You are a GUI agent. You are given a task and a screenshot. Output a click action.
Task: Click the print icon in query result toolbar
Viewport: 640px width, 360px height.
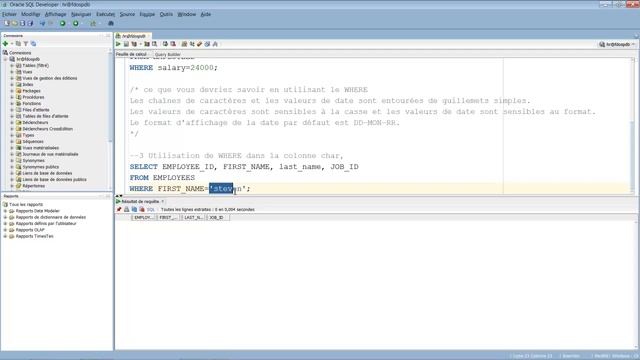127,209
